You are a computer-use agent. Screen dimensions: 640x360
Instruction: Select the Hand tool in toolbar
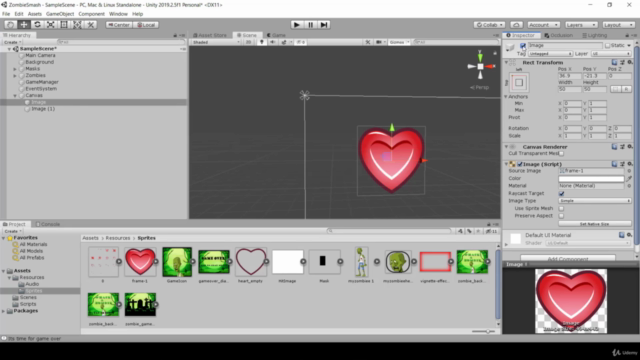click(x=11, y=25)
